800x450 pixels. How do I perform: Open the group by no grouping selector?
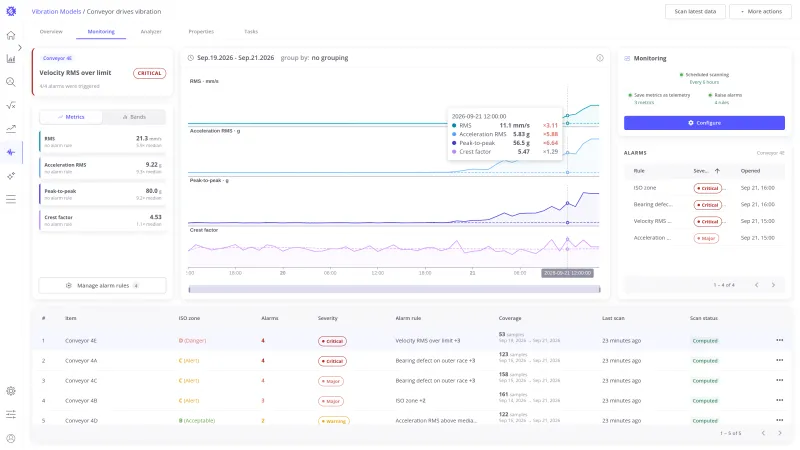[314, 58]
